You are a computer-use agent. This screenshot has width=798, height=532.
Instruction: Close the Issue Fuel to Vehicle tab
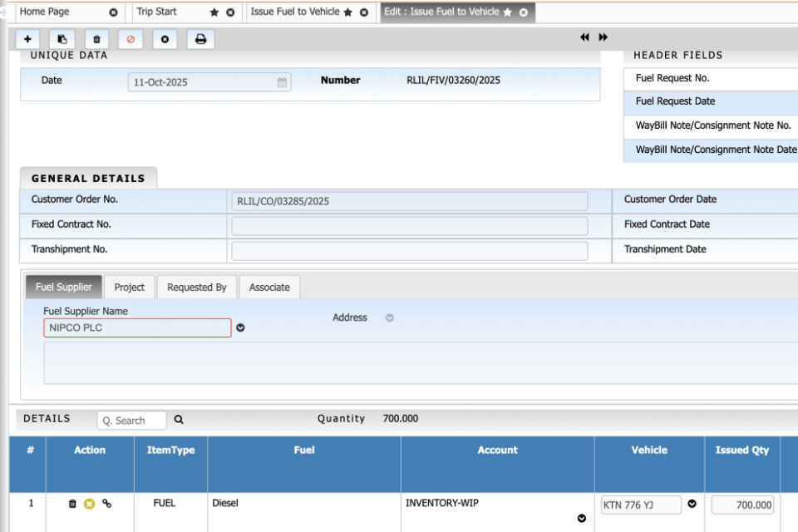point(364,12)
